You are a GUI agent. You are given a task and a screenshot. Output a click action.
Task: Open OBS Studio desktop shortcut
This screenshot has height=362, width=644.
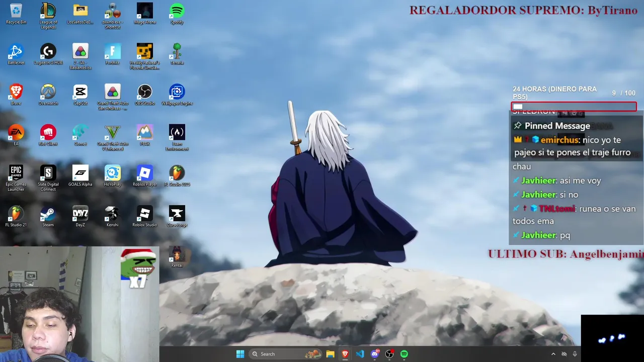pyautogui.click(x=145, y=95)
